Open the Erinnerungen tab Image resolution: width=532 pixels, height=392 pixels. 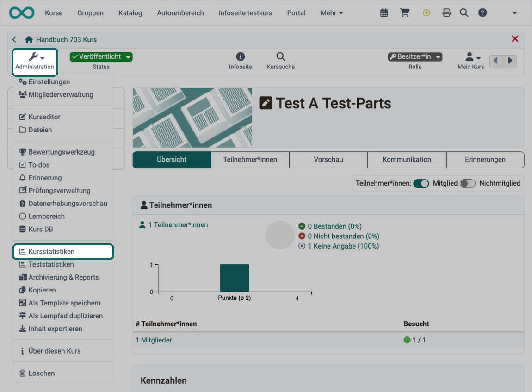[485, 160]
